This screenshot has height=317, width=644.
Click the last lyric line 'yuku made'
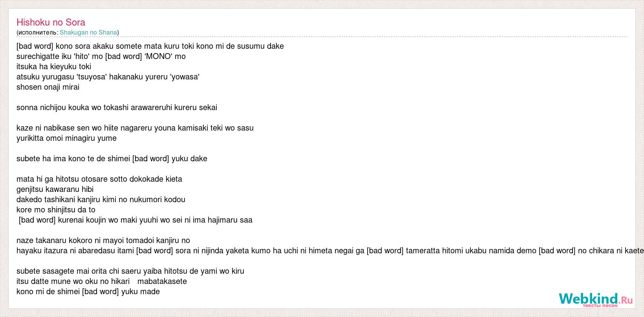pyautogui.click(x=88, y=291)
